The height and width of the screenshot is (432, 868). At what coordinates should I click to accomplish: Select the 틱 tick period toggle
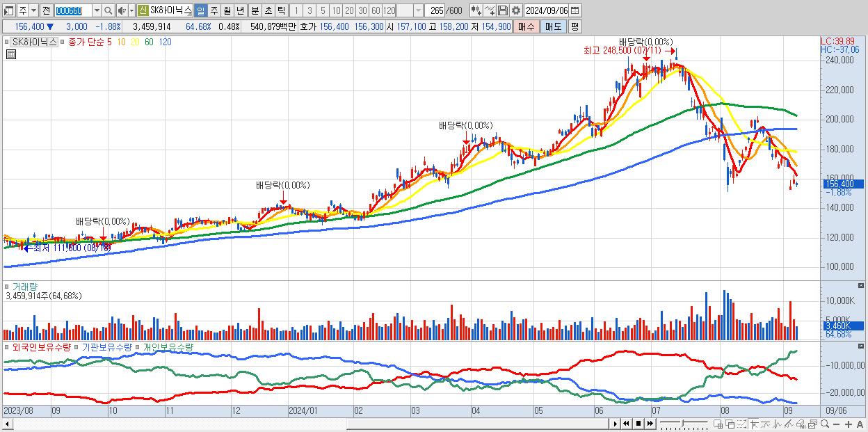pos(281,10)
